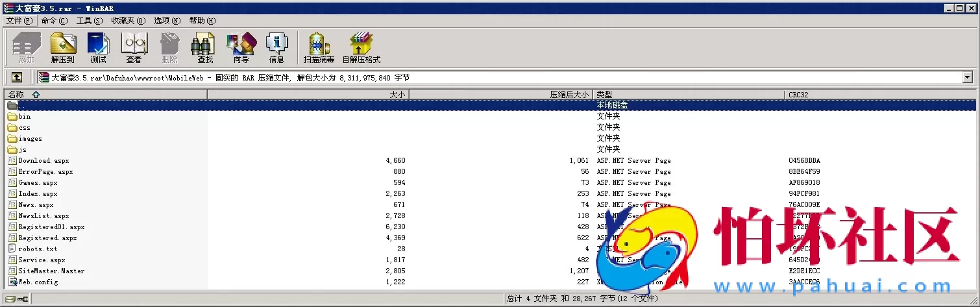Sort by Type (类型) column header
980x307 pixels.
tap(689, 95)
